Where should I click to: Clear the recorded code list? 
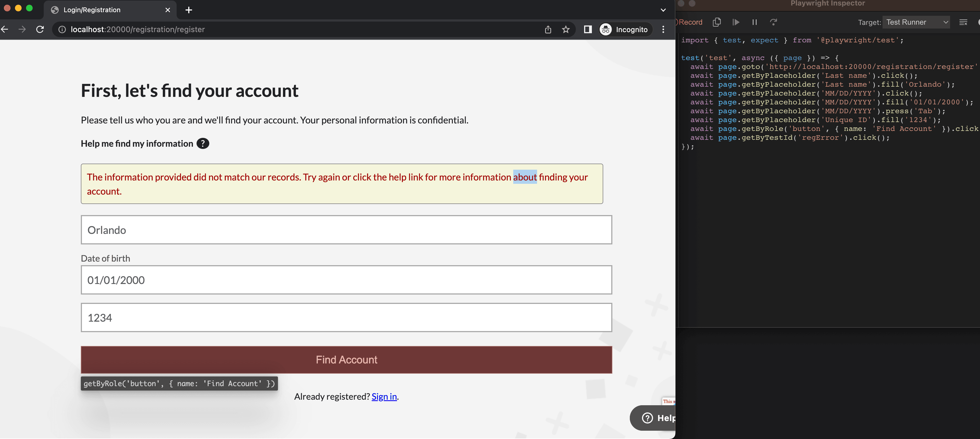(x=963, y=22)
